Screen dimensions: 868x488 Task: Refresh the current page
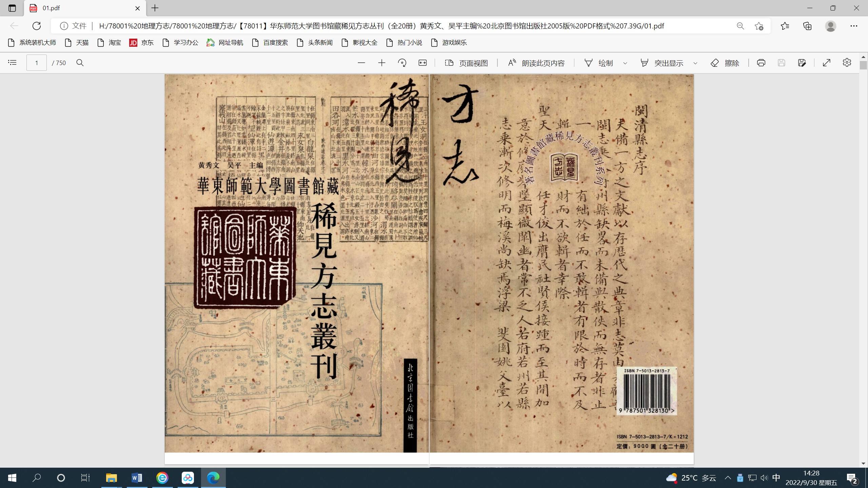37,26
